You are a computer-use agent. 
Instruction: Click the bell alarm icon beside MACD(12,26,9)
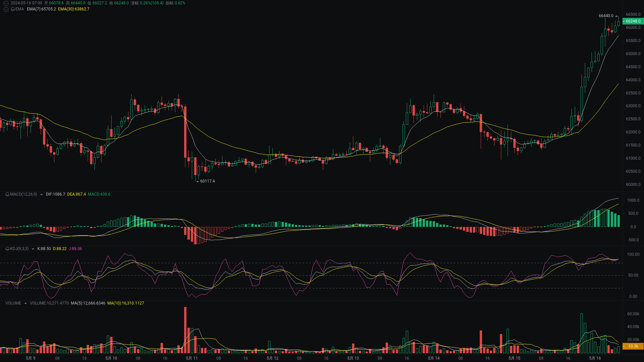[x=7, y=194]
